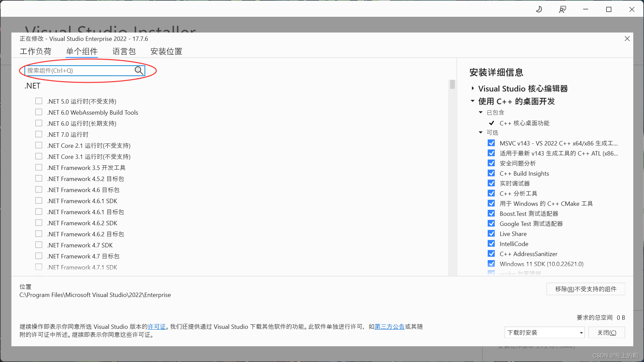Open the 语言包 tab

tap(124, 51)
